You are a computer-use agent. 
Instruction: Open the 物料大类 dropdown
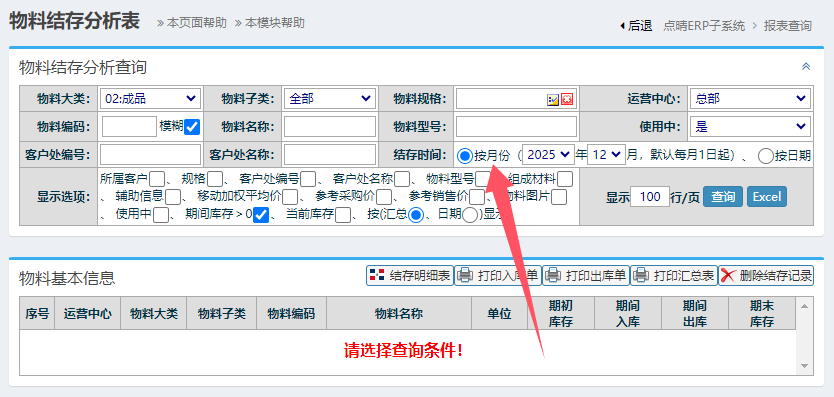(150, 98)
